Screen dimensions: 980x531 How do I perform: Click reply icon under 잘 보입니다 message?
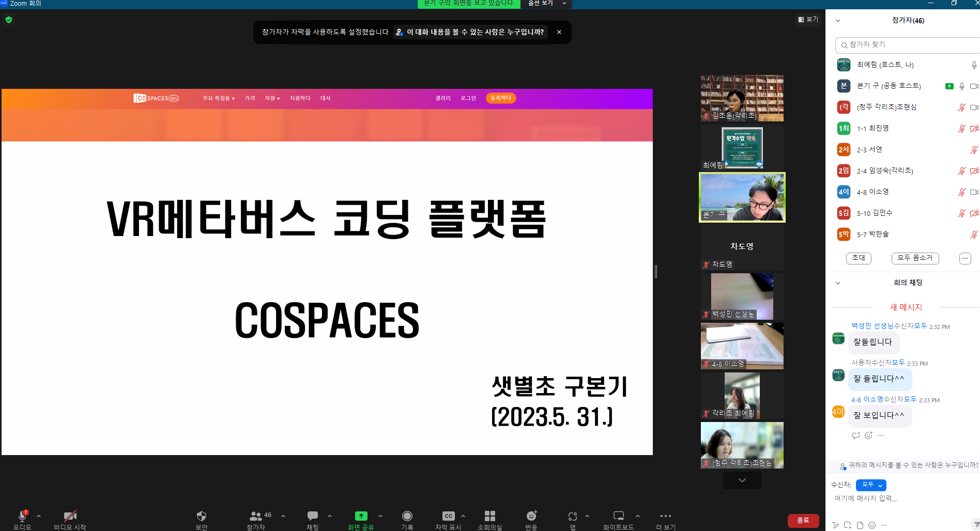click(856, 435)
